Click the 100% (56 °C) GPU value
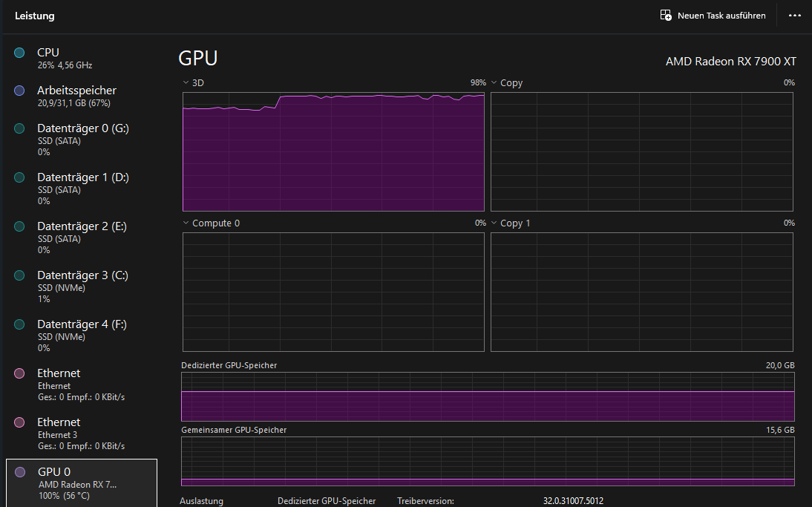 (x=65, y=496)
